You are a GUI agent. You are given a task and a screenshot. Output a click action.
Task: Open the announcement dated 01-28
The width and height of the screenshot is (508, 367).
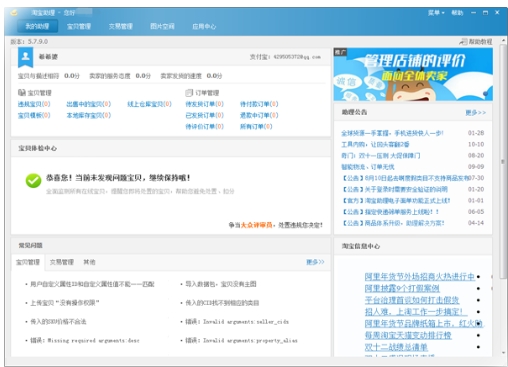(x=392, y=133)
